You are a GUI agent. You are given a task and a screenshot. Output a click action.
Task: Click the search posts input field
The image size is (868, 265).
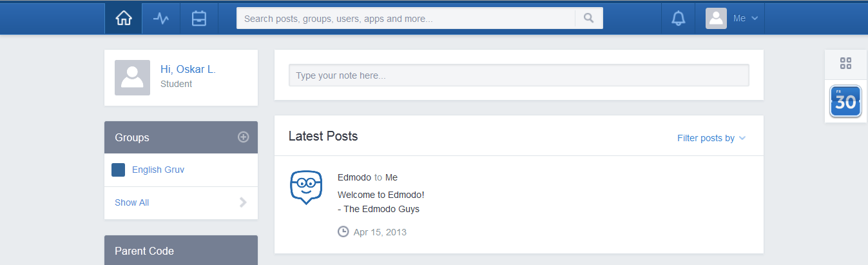[x=406, y=18]
